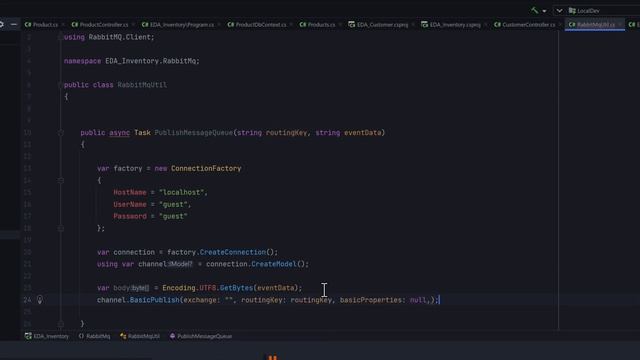Click the PublishMessageQueue breadcrumb
Image resolution: width=640 pixels, height=360 pixels.
[x=201, y=336]
